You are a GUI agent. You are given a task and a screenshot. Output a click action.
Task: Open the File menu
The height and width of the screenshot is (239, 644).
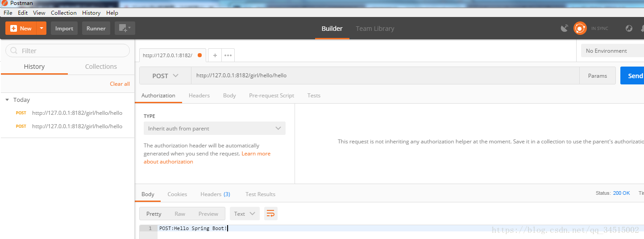point(8,13)
